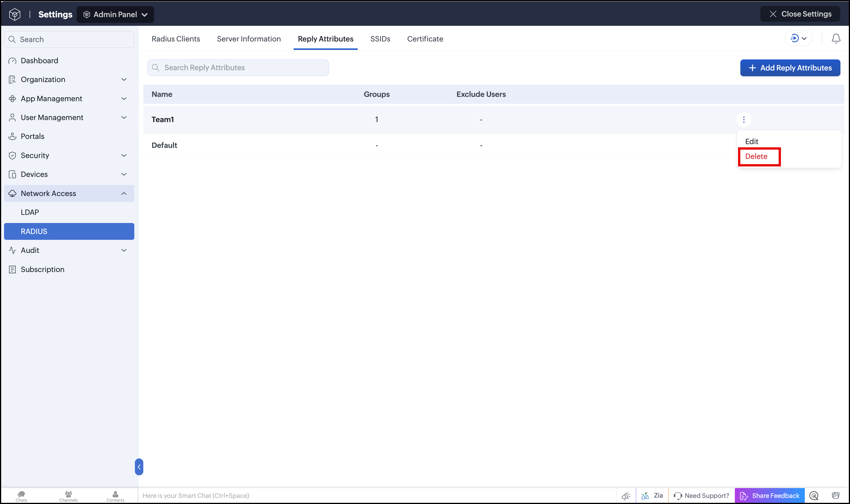
Task: Close Settings using the top button
Action: click(x=800, y=14)
